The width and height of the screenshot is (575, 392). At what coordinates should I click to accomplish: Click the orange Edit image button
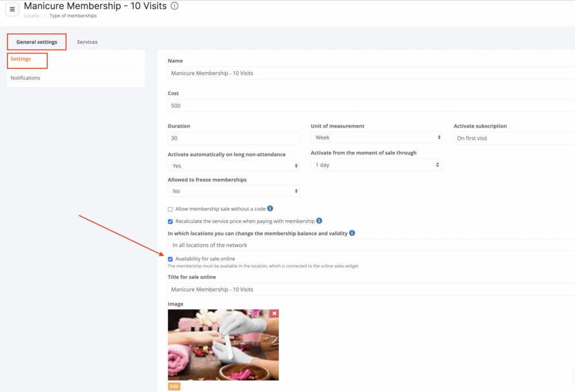point(174,386)
